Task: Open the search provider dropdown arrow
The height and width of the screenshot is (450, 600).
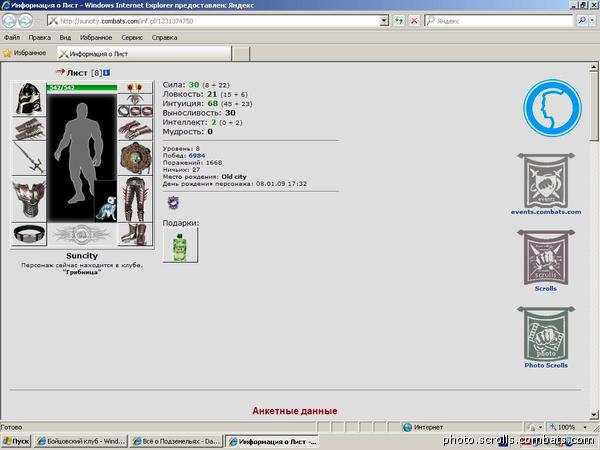Action: pos(593,21)
